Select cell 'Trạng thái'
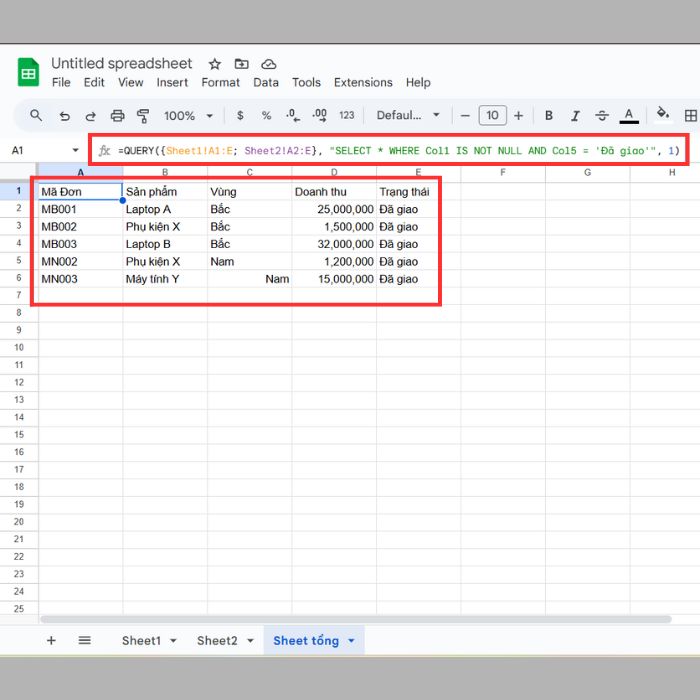 pyautogui.click(x=418, y=192)
